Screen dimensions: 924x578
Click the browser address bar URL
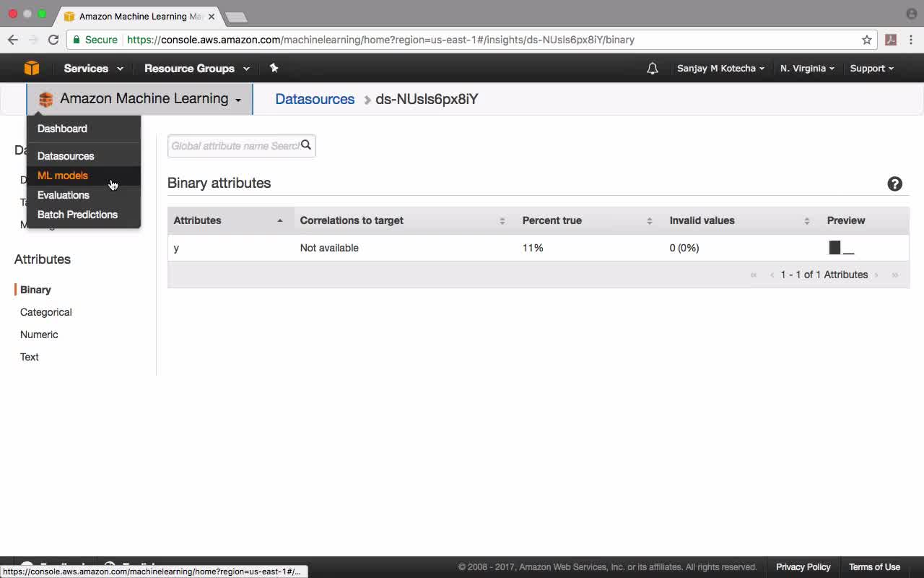pyautogui.click(x=380, y=40)
